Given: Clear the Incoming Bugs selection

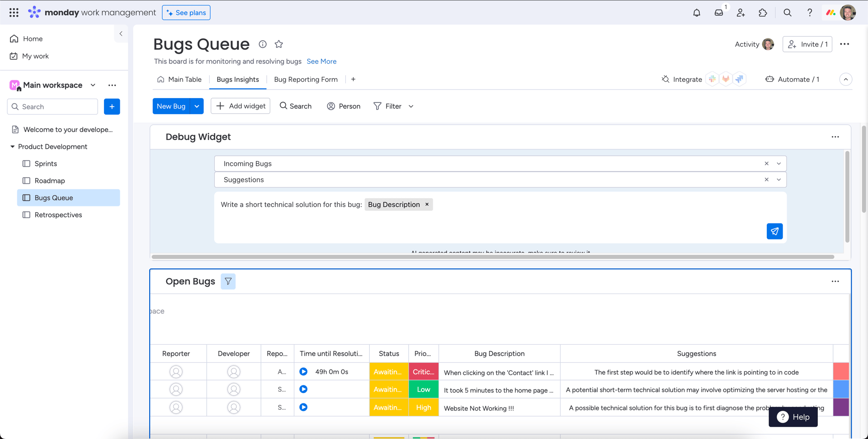Looking at the screenshot, I should point(766,163).
